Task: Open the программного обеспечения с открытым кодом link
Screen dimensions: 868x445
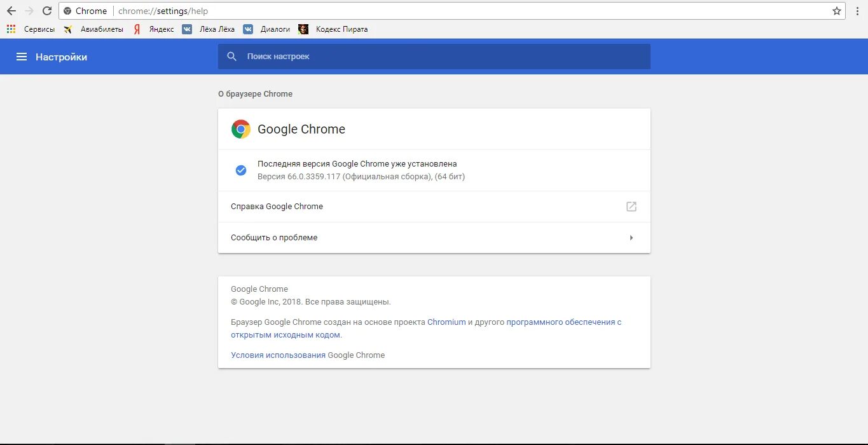Action: pyautogui.click(x=563, y=322)
